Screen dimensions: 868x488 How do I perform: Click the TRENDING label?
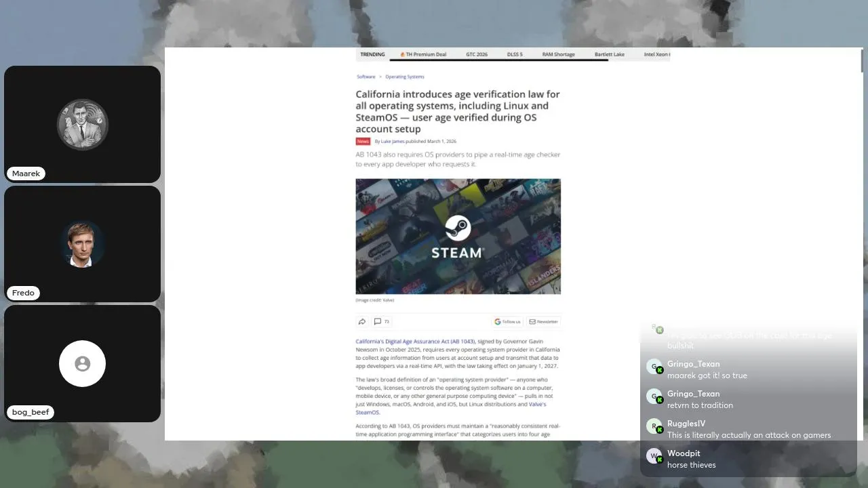coord(372,54)
